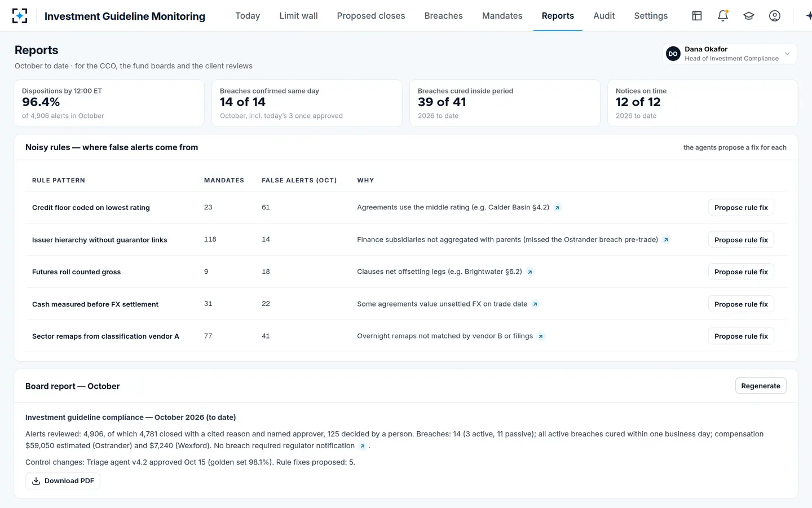Switch to the Limit wall tab
The image size is (812, 508).
[x=298, y=16]
